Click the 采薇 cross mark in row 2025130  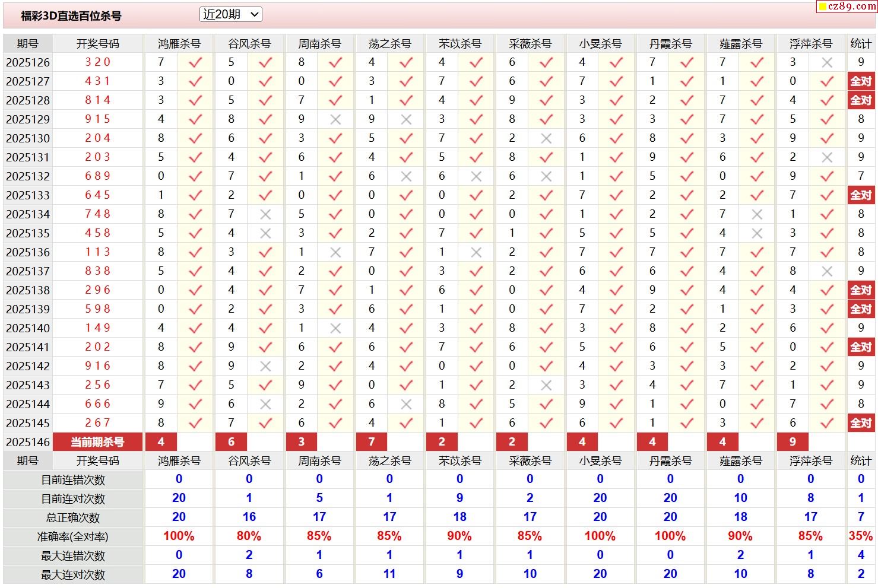tap(546, 138)
